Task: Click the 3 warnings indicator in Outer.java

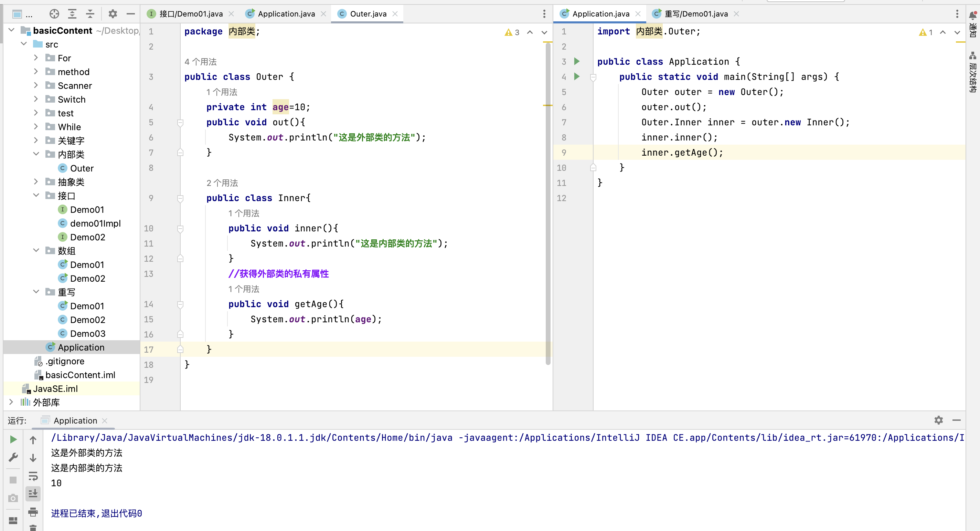Action: pyautogui.click(x=512, y=32)
